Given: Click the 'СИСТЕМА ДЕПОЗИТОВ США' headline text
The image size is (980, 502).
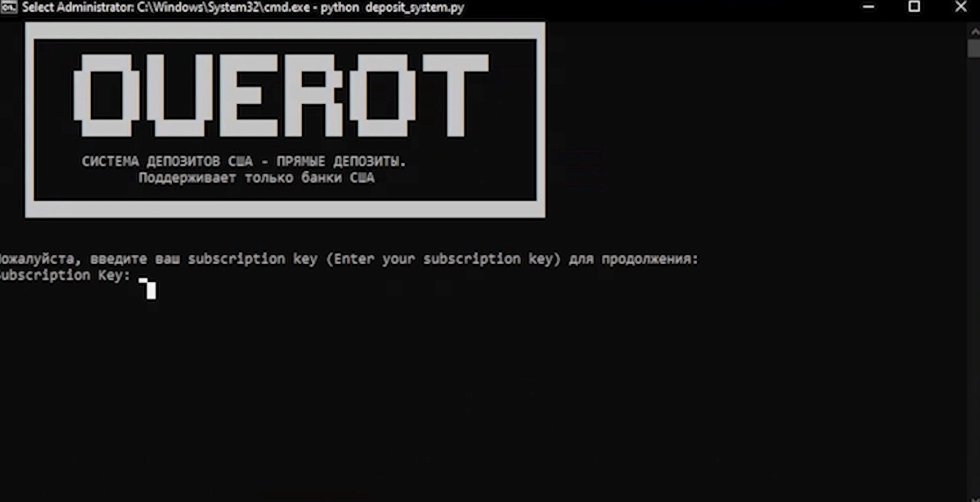Looking at the screenshot, I should [167, 162].
